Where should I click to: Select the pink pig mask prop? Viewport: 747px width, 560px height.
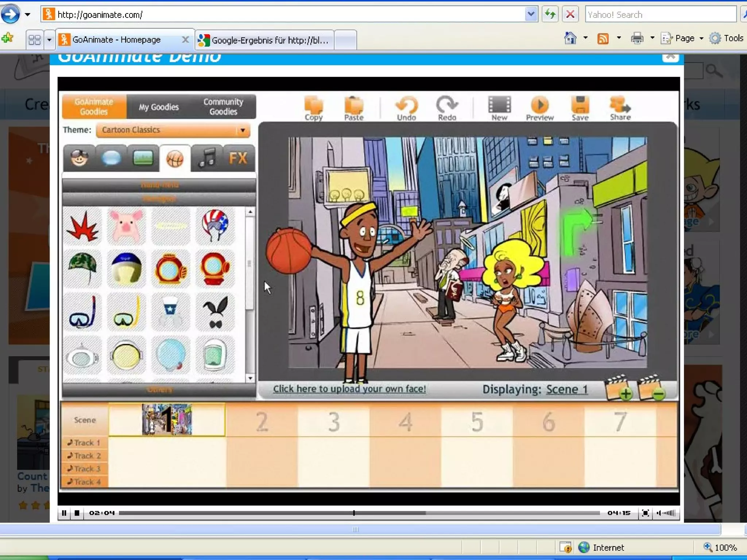coord(126,226)
